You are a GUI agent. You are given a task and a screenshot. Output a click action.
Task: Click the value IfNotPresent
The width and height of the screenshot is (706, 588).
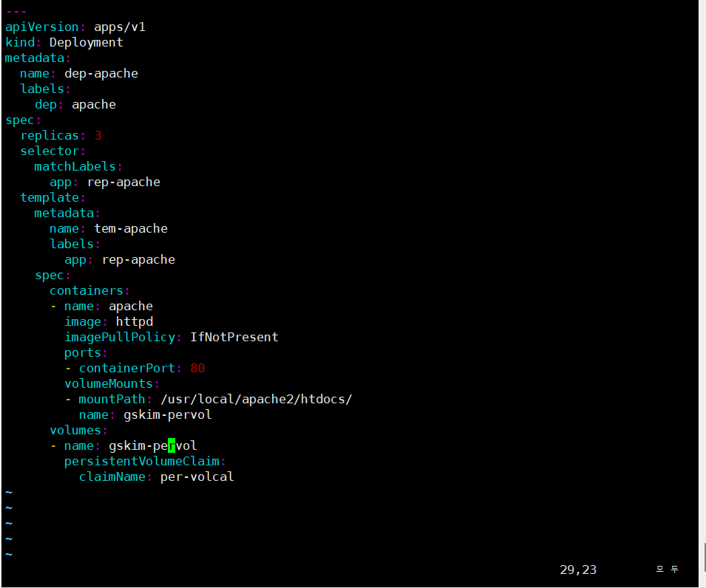pos(234,338)
